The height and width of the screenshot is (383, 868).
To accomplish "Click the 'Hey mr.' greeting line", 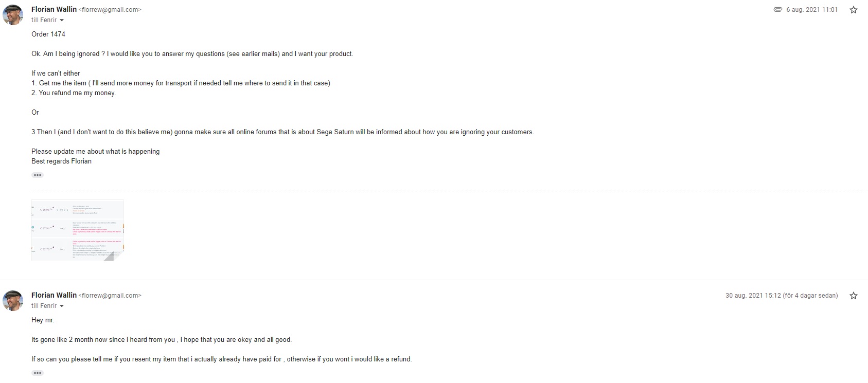I will (43, 320).
